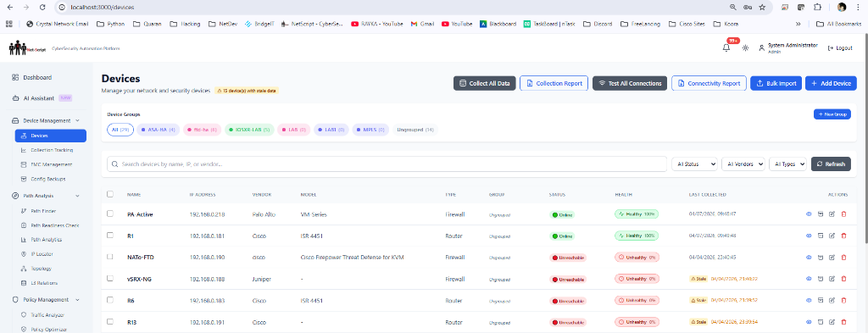The height and width of the screenshot is (333, 868).
Task: View details of vSRX-NG device
Action: coord(808,279)
